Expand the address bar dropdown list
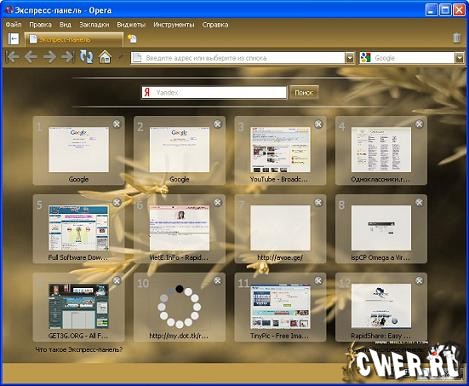This screenshot has width=469, height=386. click(x=349, y=58)
